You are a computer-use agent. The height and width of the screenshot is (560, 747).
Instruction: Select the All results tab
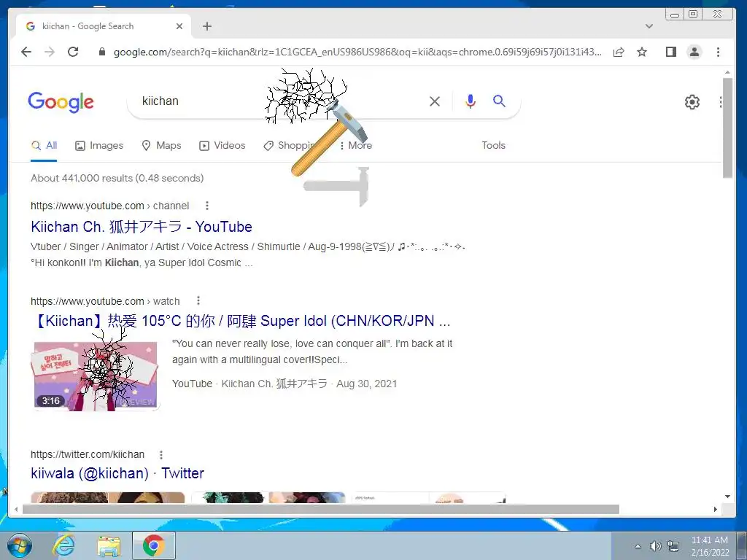click(44, 146)
